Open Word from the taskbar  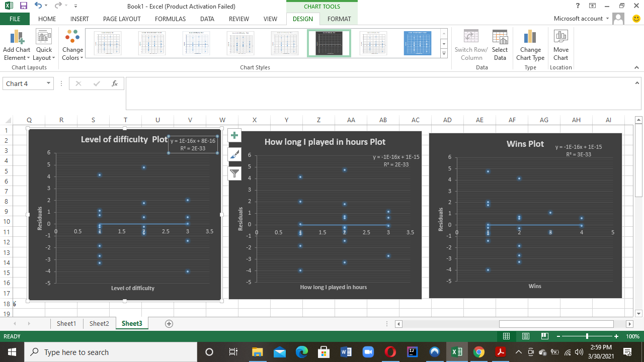click(x=346, y=352)
